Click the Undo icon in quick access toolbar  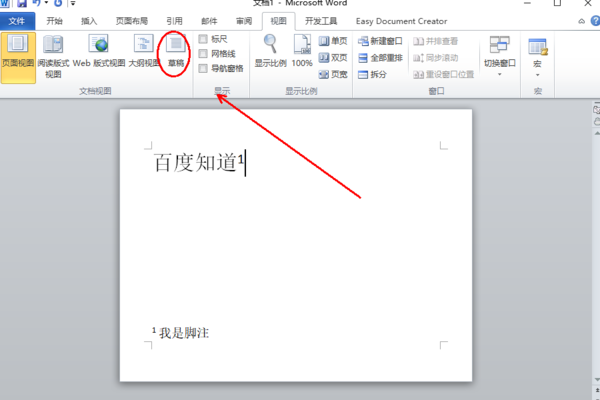coord(37,3)
